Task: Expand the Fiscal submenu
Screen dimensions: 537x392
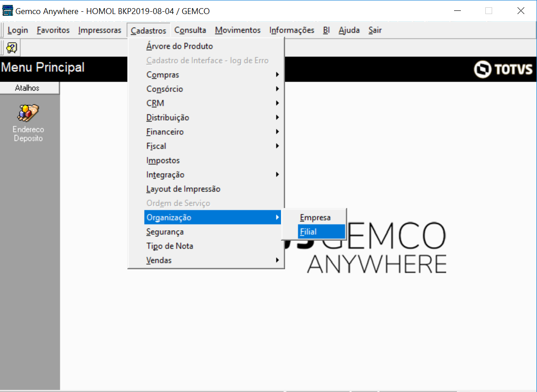Action: [213, 146]
